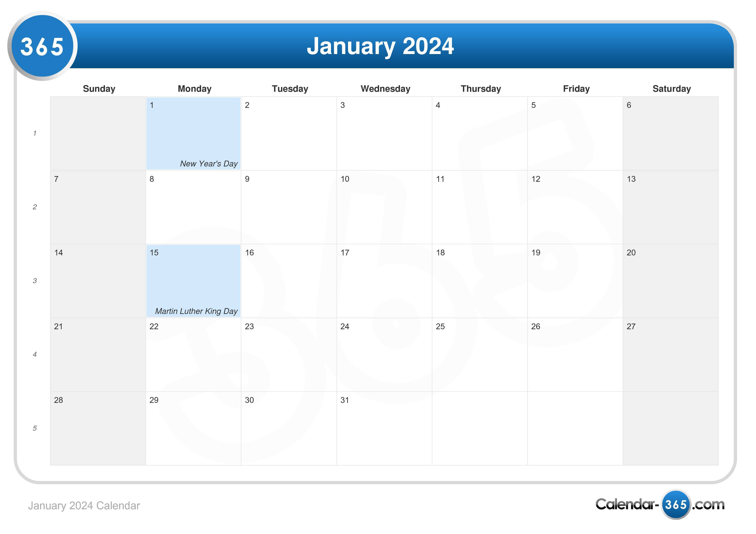Click the 365 circle button

(x=41, y=43)
